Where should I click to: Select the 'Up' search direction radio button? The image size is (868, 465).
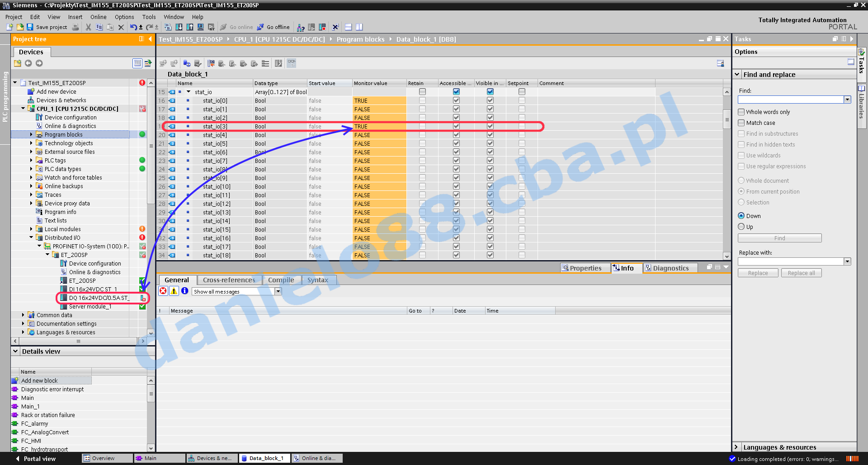741,227
